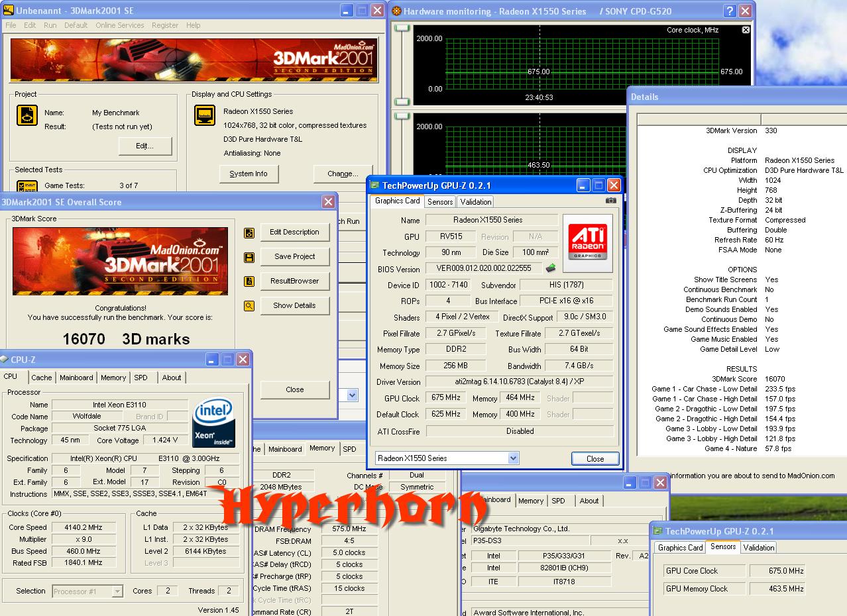Viewport: 847px width, 616px height.
Task: Click the Selected Tests checklist icon
Action: [x=27, y=185]
